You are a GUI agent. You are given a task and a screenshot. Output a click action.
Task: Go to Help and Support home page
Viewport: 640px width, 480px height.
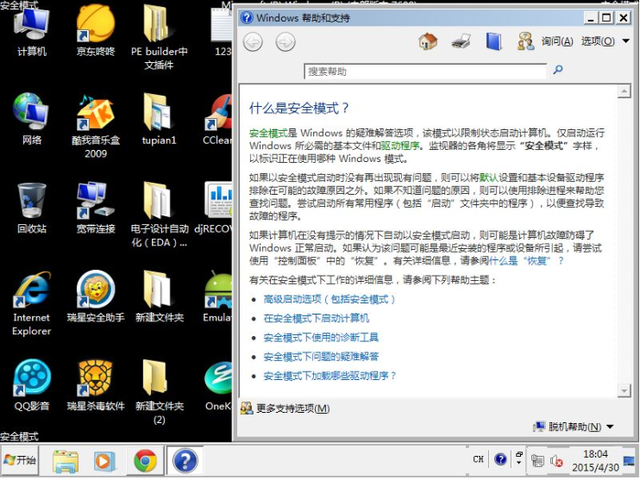pyautogui.click(x=428, y=42)
